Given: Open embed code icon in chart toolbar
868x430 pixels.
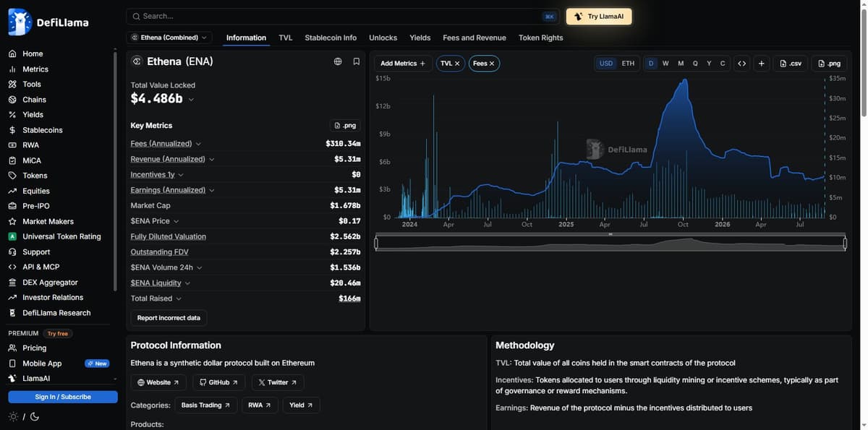Looking at the screenshot, I should coord(741,64).
